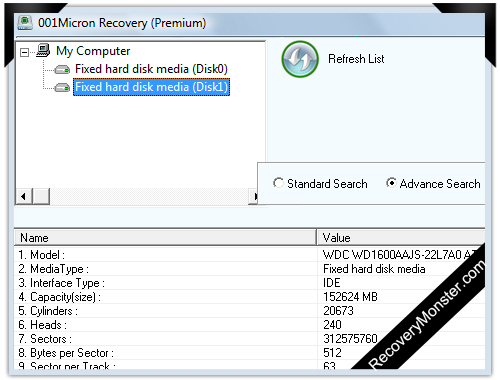
Task: Click the horizontal scrollbar thumb in tree
Action: [x=41, y=196]
